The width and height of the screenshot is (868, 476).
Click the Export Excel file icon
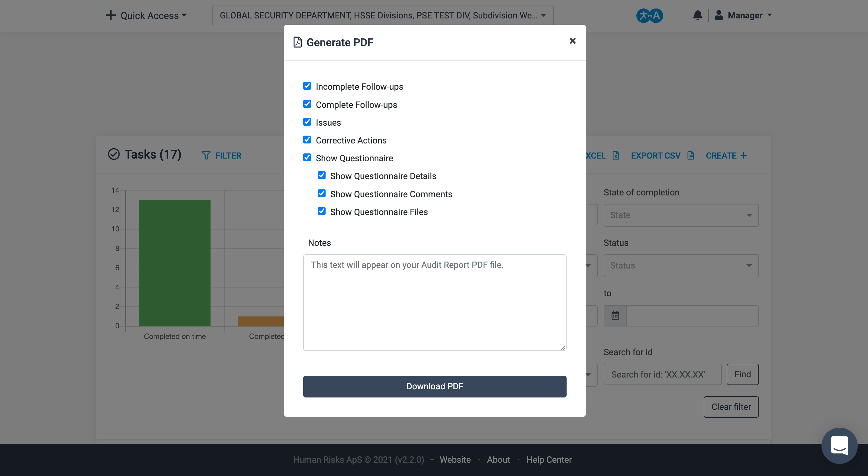pos(616,155)
